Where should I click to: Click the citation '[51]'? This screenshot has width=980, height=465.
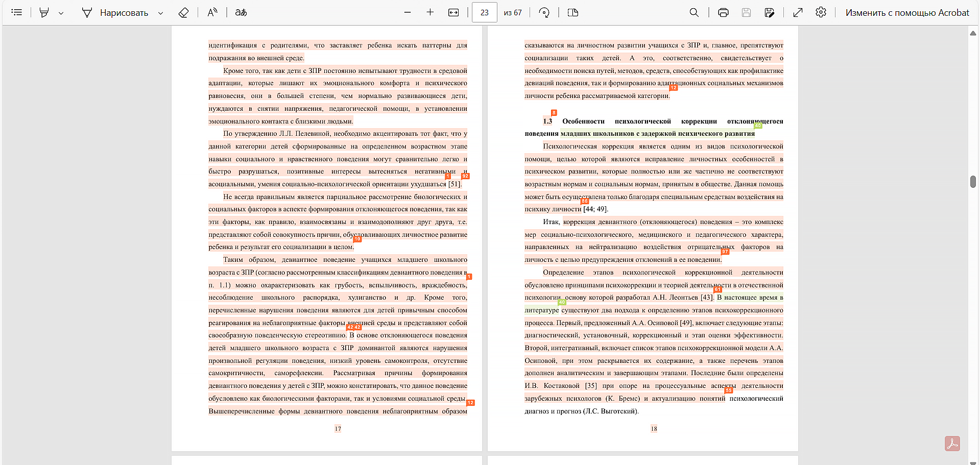click(x=455, y=184)
